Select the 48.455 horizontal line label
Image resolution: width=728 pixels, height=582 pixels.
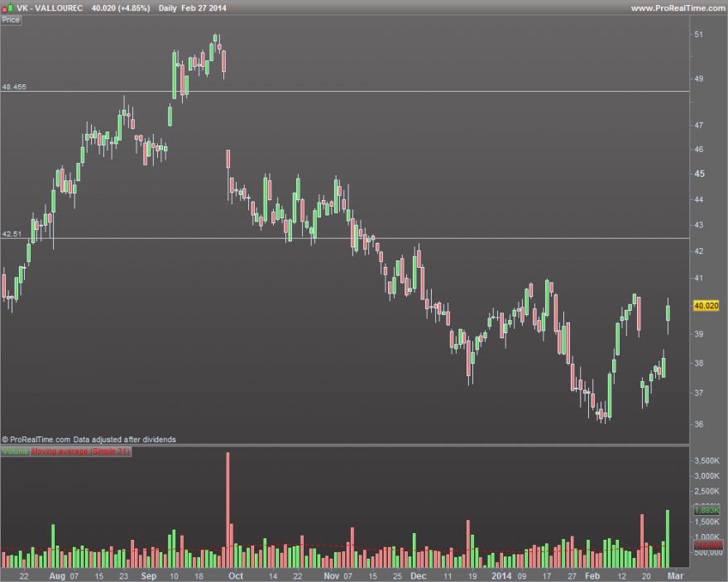[x=14, y=87]
